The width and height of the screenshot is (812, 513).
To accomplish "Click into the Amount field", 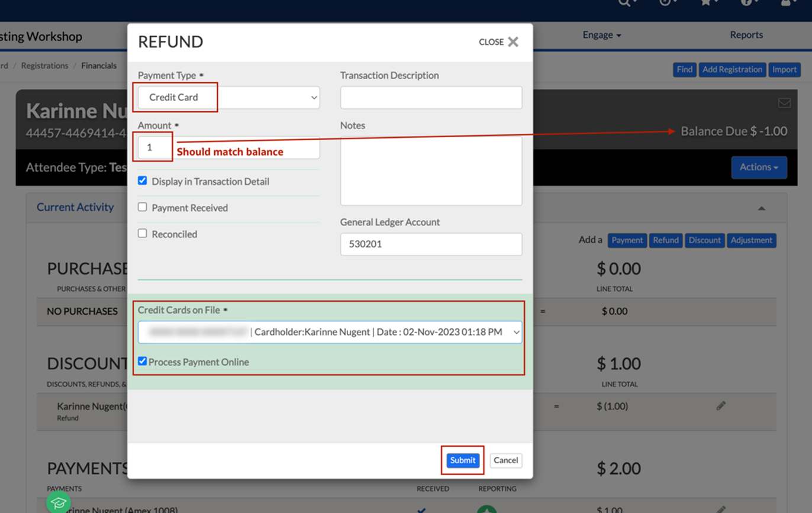I will [229, 147].
